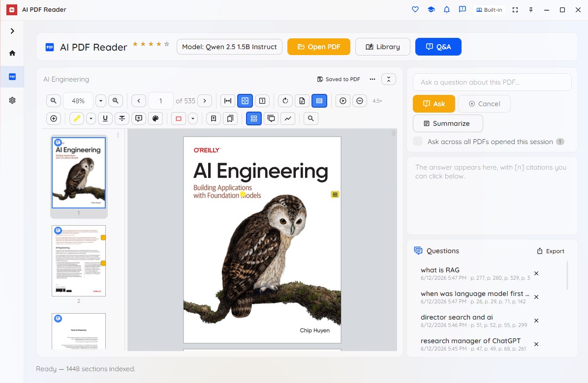Expand the shape tool dropdown
Screen dimensions: 588x383
click(193, 118)
